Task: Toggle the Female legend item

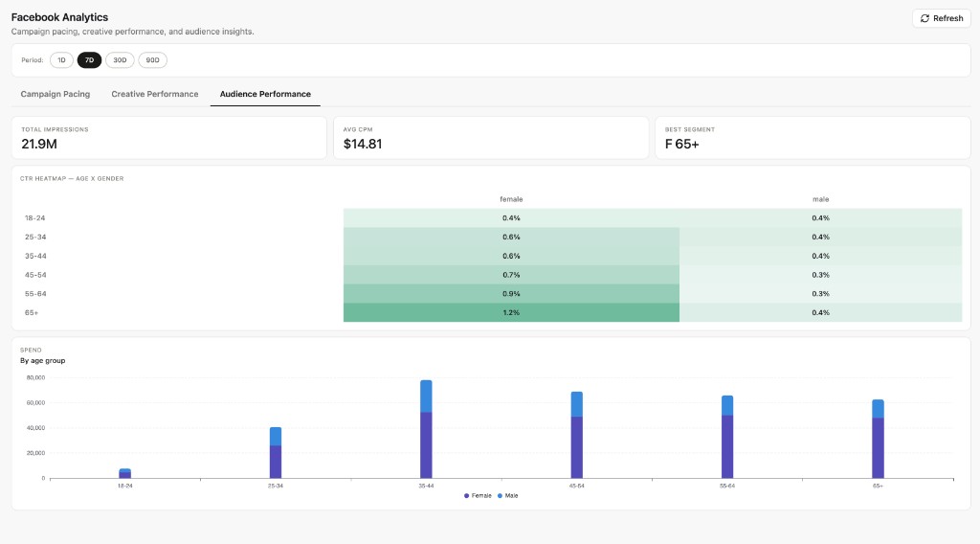Action: point(478,495)
